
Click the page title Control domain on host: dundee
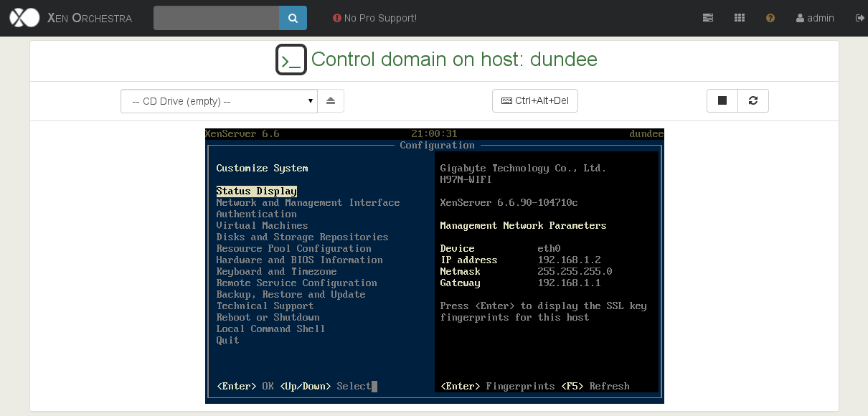(454, 60)
